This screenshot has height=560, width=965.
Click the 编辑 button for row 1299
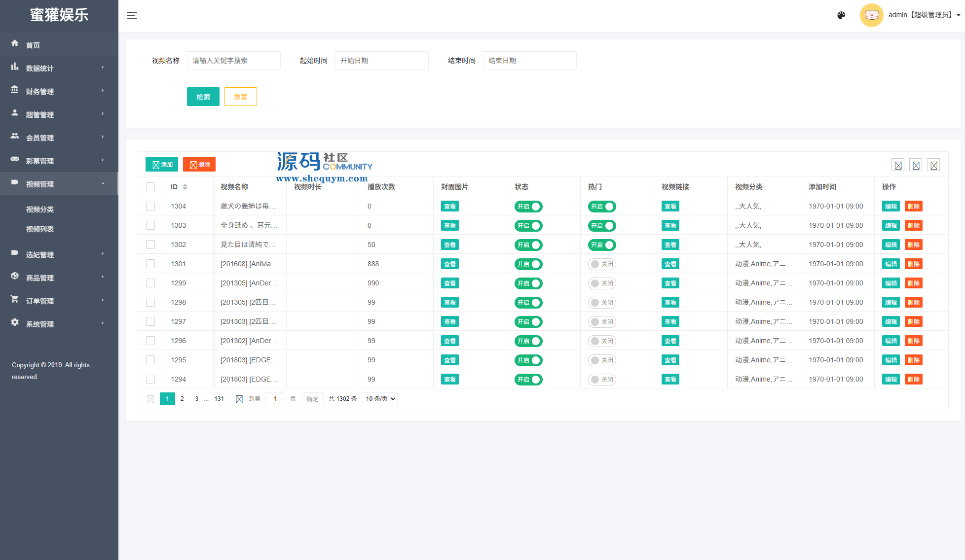[x=891, y=283]
